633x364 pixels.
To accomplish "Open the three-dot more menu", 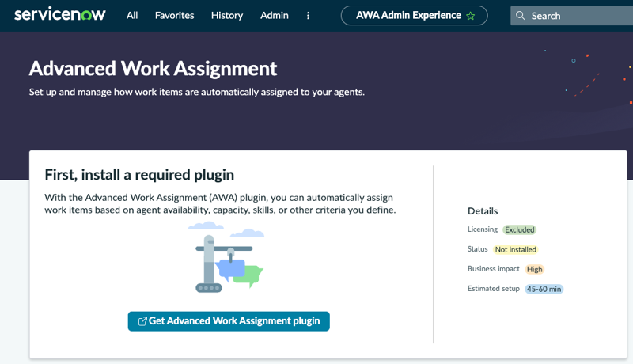I will click(308, 16).
